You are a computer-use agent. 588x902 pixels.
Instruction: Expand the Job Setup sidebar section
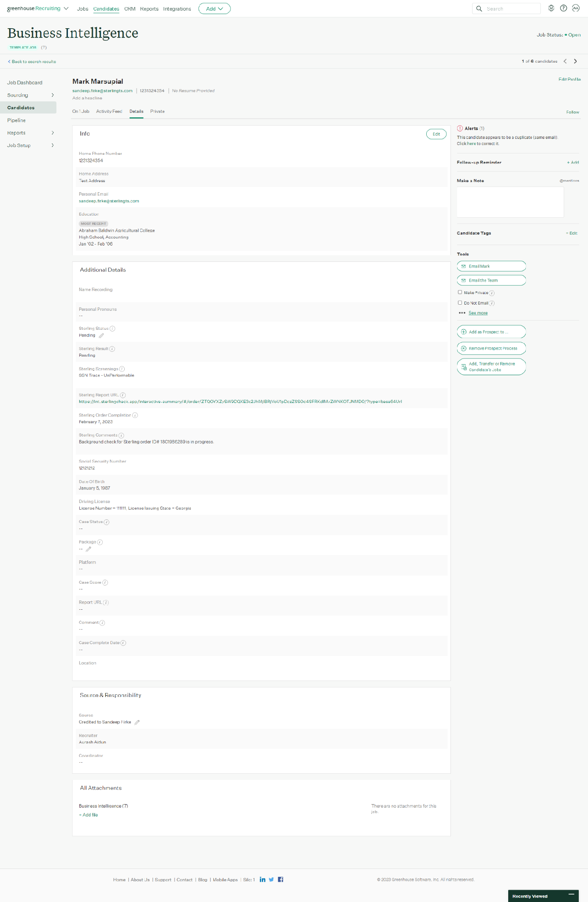[x=52, y=145]
